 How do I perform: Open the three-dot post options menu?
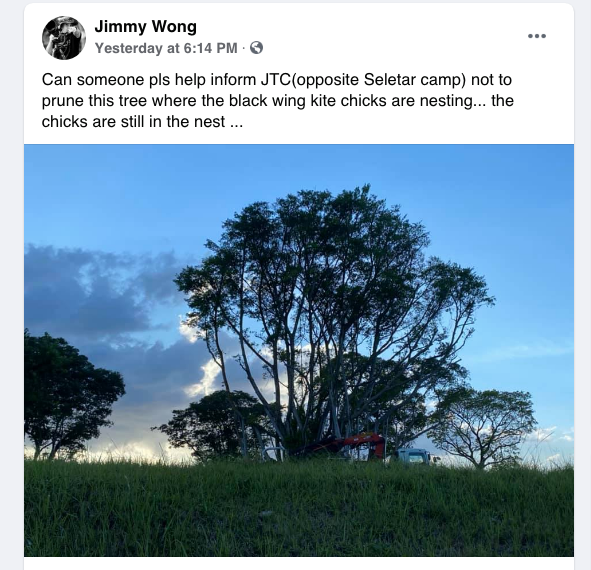[537, 36]
